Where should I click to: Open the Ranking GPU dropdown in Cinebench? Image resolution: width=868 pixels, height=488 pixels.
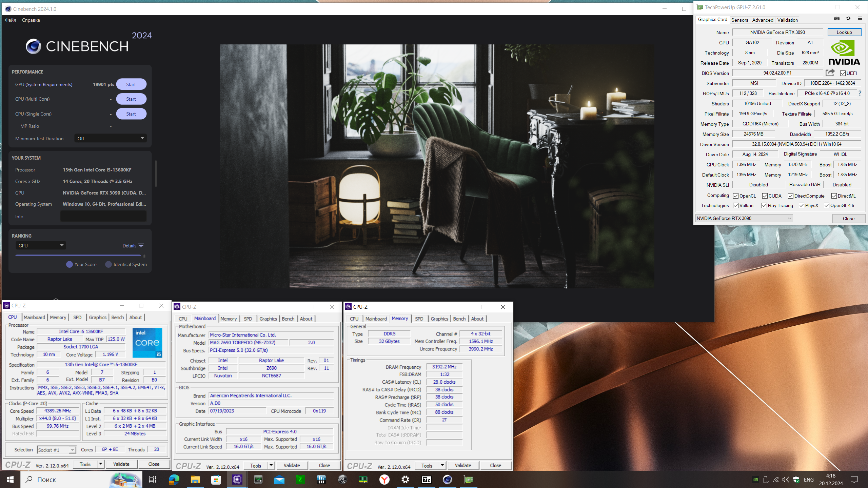41,245
